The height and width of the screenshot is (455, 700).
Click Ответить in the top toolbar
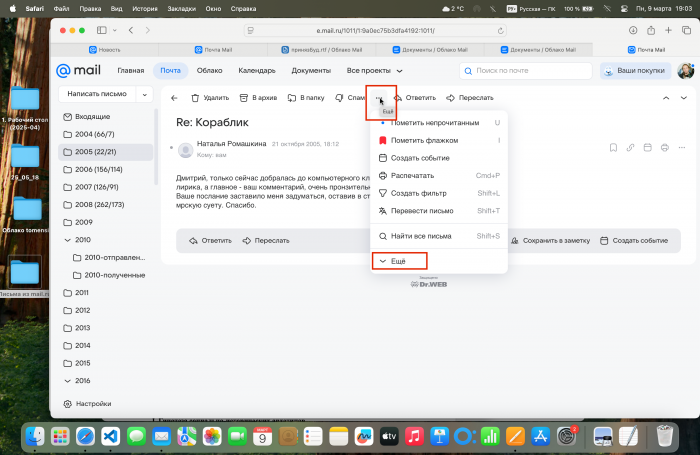(x=415, y=98)
